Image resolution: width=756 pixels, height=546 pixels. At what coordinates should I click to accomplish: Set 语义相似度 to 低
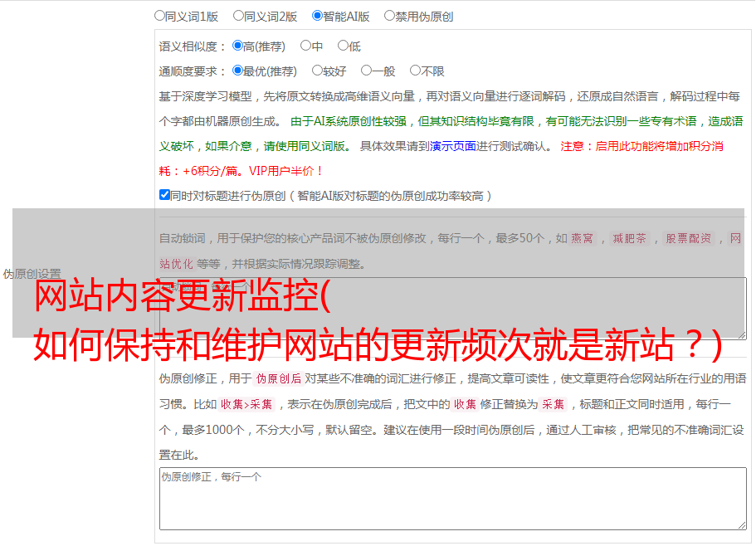point(344,46)
